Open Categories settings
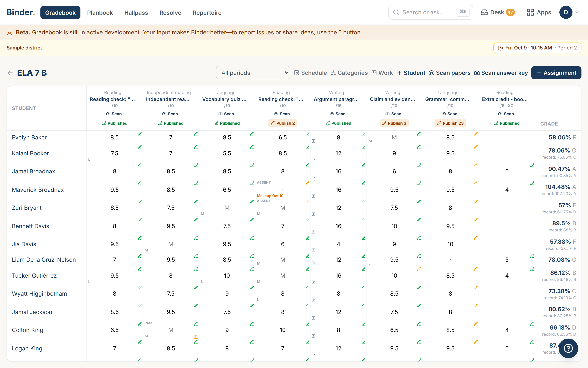This screenshot has height=368, width=588. click(349, 73)
